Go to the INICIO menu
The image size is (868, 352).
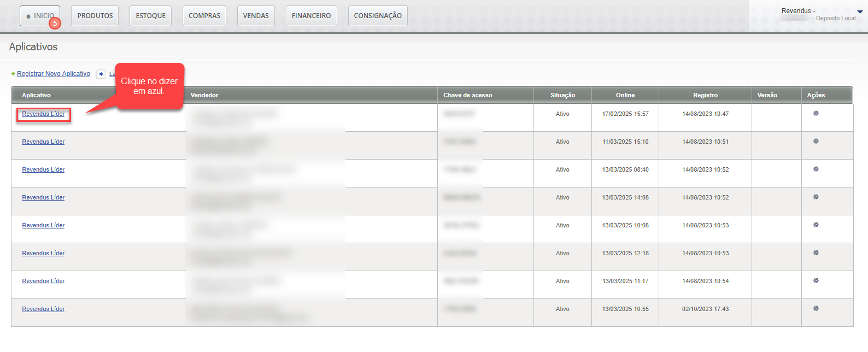coord(40,16)
